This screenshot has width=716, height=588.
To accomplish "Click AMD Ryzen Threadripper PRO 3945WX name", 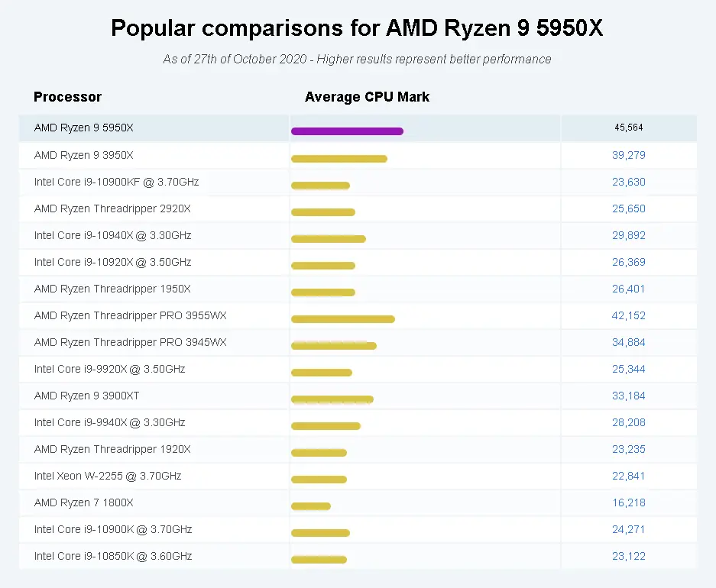I will point(130,342).
